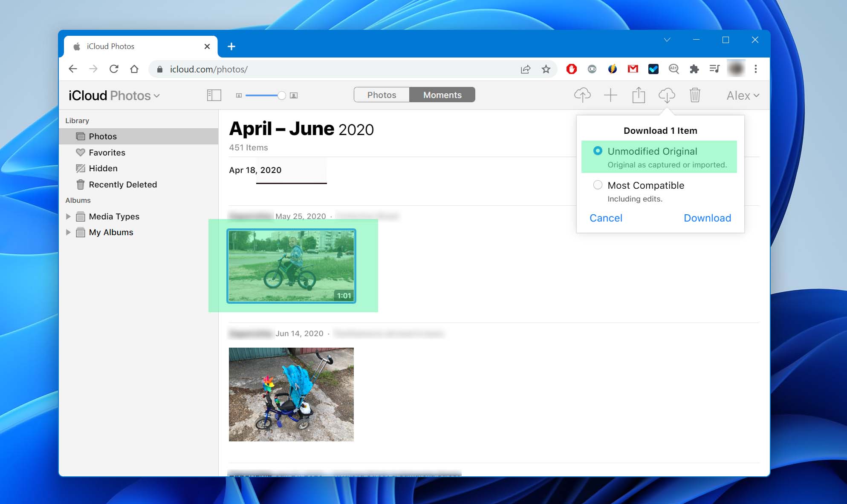Screen dimensions: 847x504
Task: Expand the Media Types album folder
Action: point(68,216)
